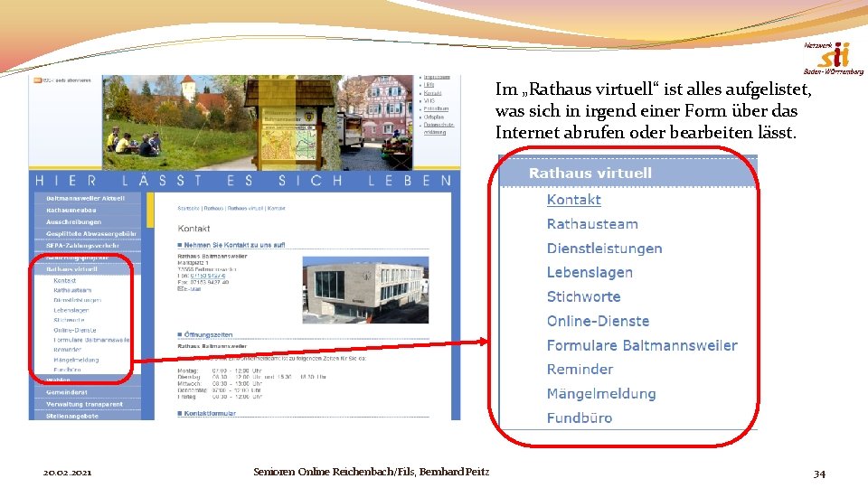Click Startseite in the breadcrumb trail
Viewport: 868px width, 488px height.
click(188, 209)
